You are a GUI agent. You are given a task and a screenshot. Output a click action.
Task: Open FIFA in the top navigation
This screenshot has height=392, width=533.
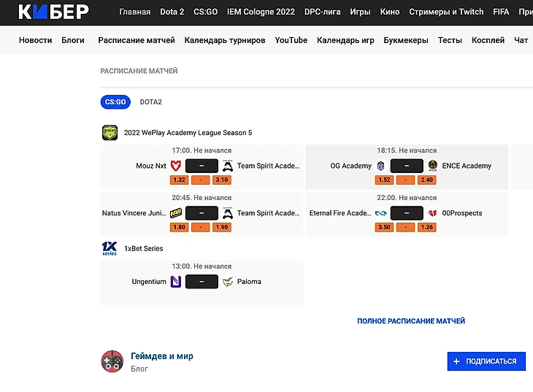point(501,12)
